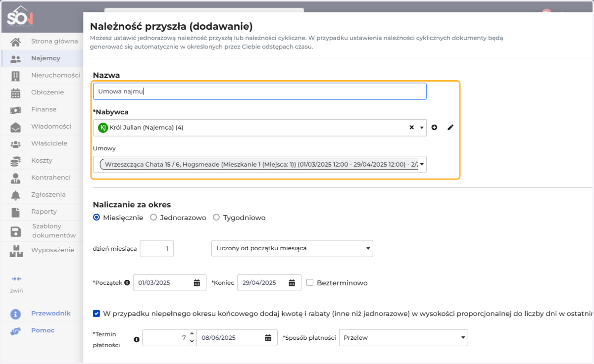Open Strona główna in sidebar menu

tap(54, 42)
